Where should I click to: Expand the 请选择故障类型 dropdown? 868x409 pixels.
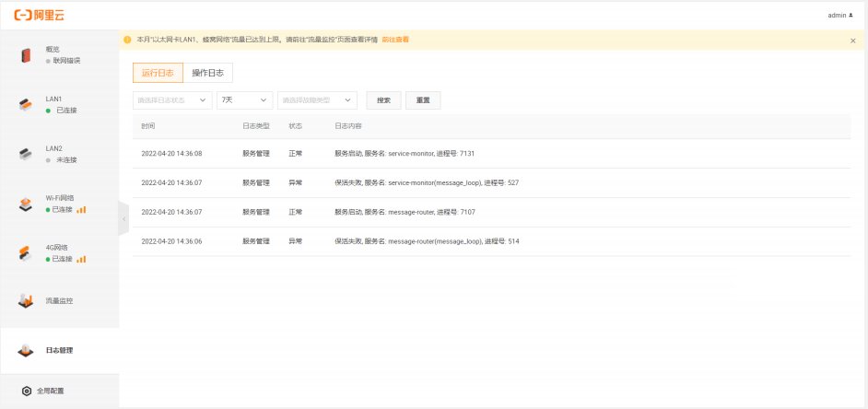click(317, 100)
